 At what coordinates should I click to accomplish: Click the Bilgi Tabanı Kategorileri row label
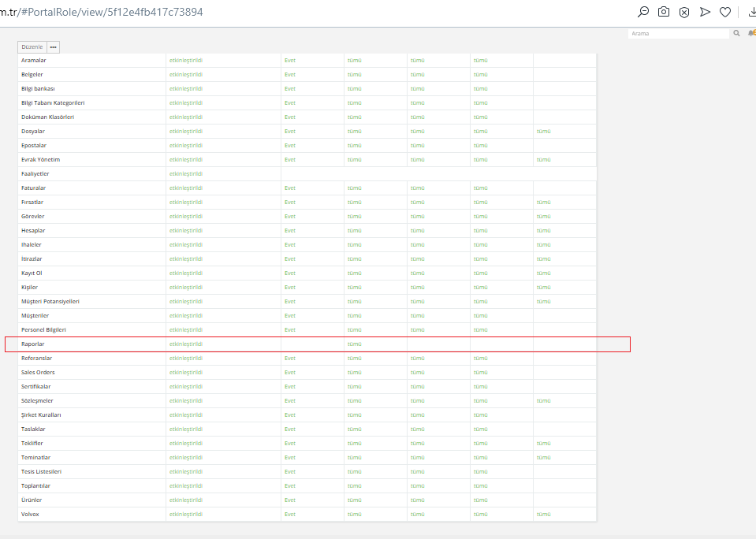pyautogui.click(x=53, y=103)
